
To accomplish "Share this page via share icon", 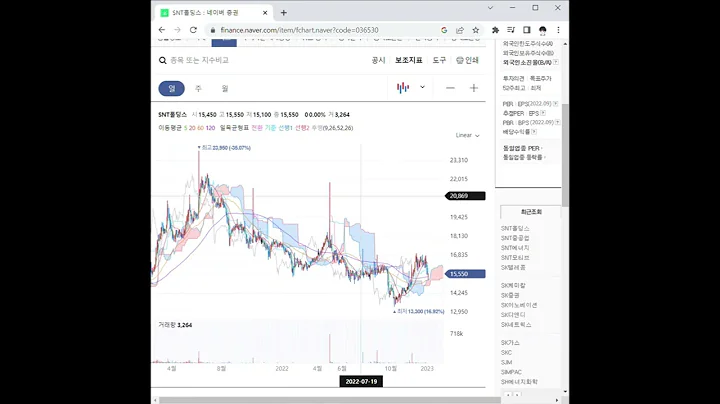I will pyautogui.click(x=460, y=30).
